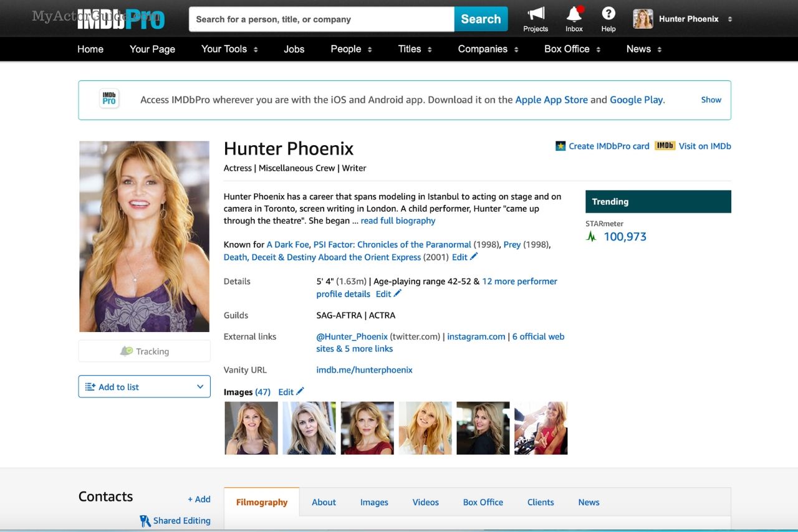Open Your Page in the navigation bar
Screen dimensions: 798x532
tap(152, 49)
